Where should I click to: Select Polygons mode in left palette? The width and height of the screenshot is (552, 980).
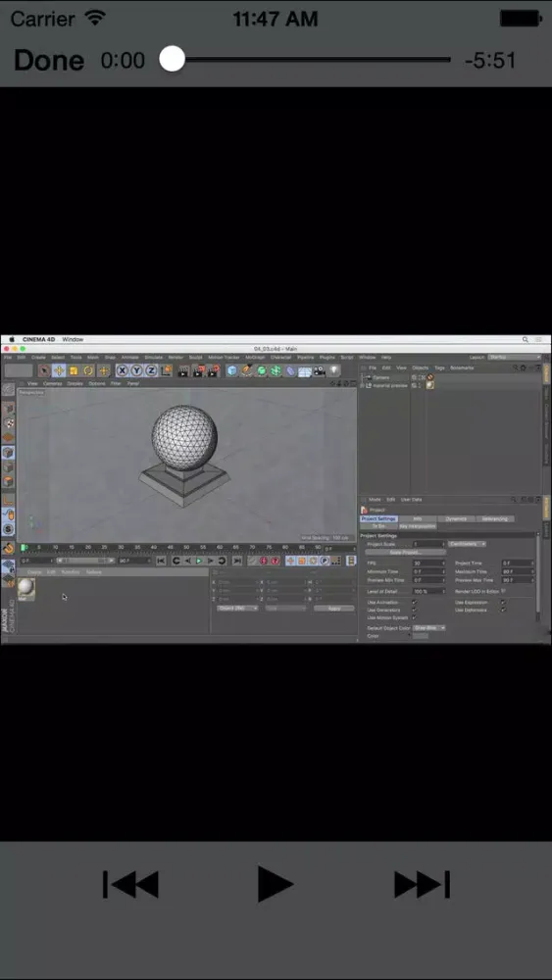8,482
